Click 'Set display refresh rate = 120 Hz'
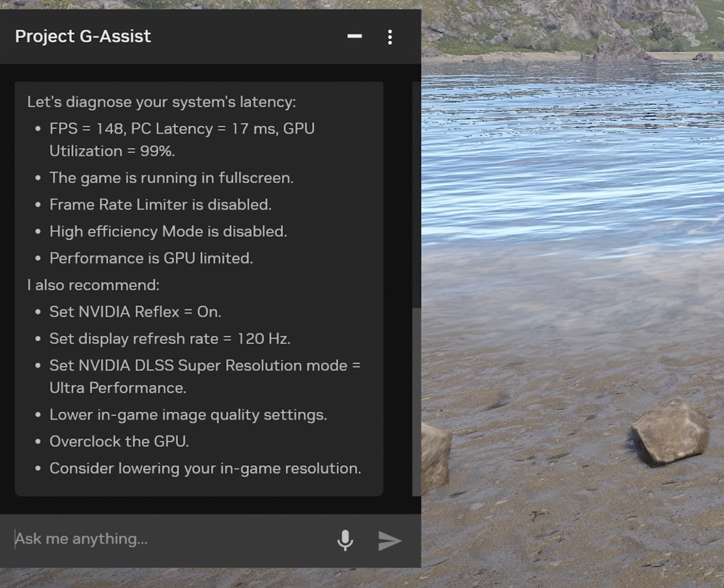This screenshot has width=724, height=588. click(x=170, y=339)
